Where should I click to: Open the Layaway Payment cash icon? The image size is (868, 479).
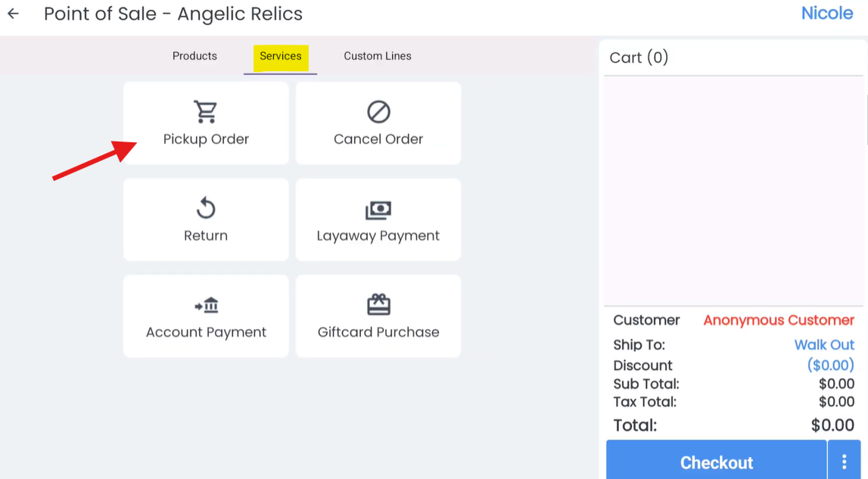pos(378,210)
